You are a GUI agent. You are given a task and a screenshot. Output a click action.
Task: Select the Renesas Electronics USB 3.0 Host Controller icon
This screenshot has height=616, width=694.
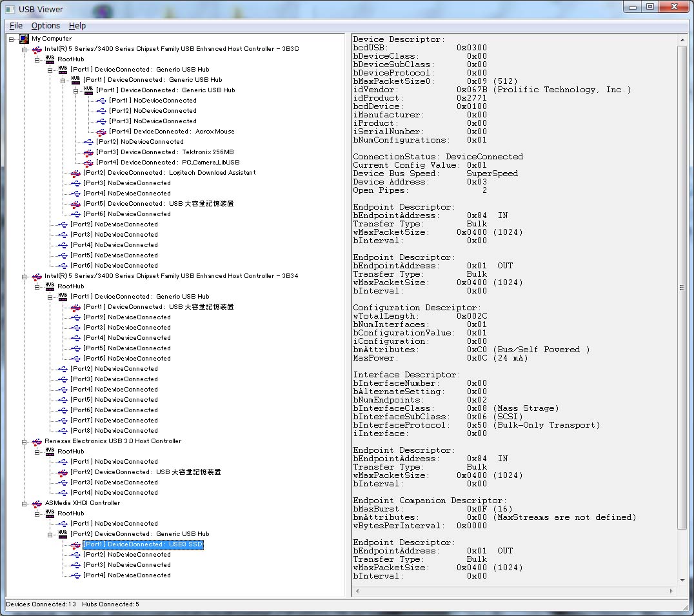point(38,441)
